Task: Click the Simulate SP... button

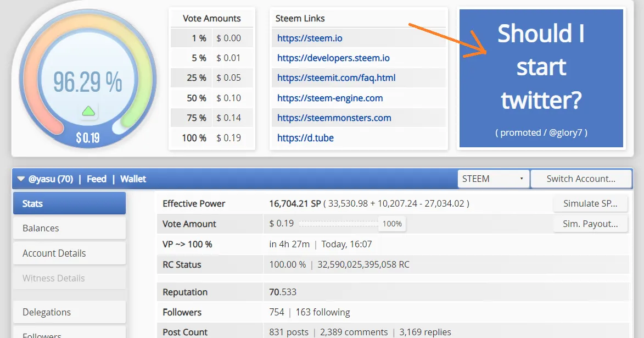Action: click(x=590, y=203)
